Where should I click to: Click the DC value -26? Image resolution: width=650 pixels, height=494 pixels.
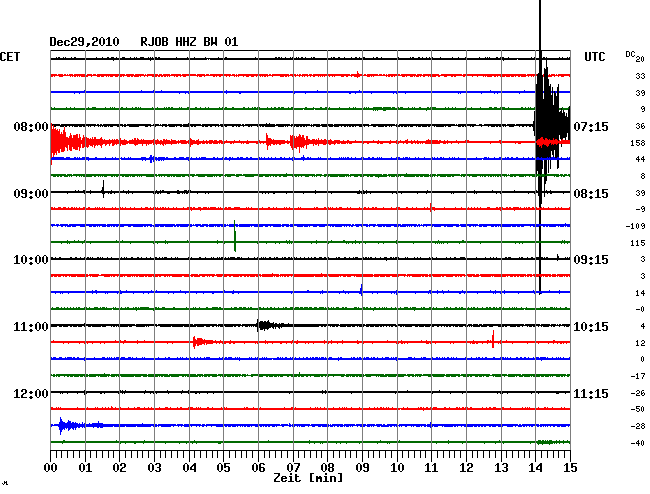[x=638, y=393]
